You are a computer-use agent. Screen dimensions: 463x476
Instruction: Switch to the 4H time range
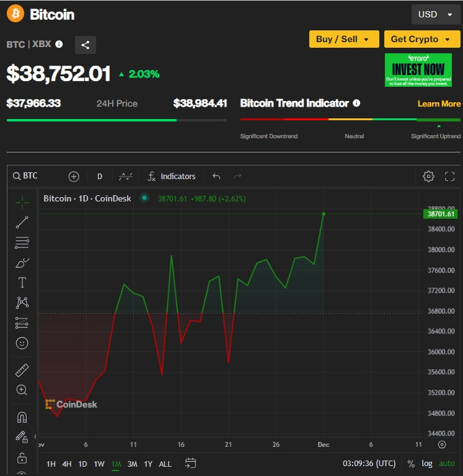coord(67,464)
